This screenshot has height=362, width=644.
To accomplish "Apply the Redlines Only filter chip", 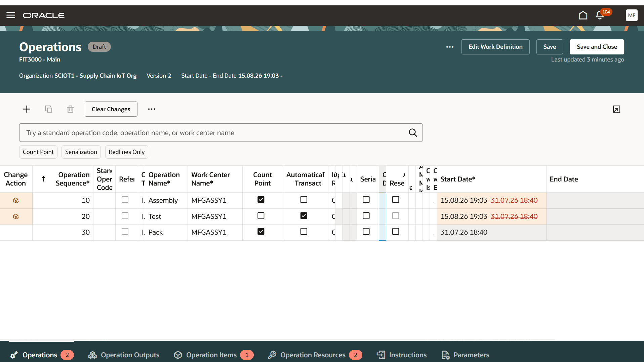I will click(x=127, y=152).
